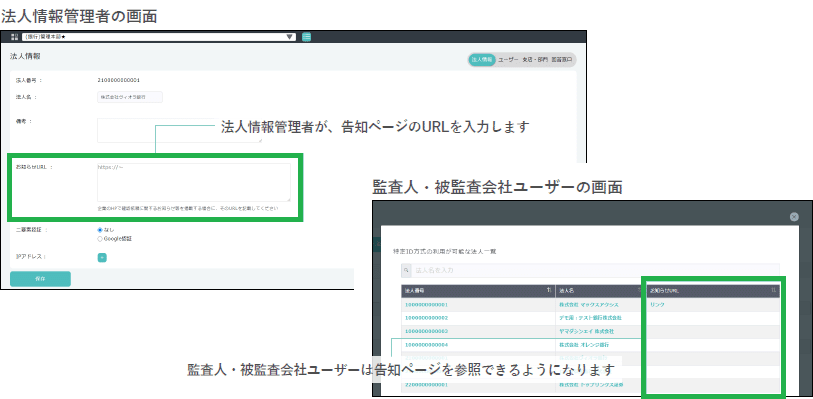Open the rightmost 窓口 tab

coord(562,60)
